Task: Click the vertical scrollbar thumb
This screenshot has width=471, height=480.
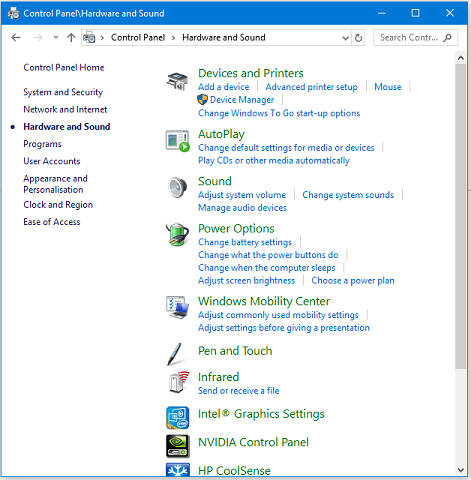Action: [x=461, y=217]
